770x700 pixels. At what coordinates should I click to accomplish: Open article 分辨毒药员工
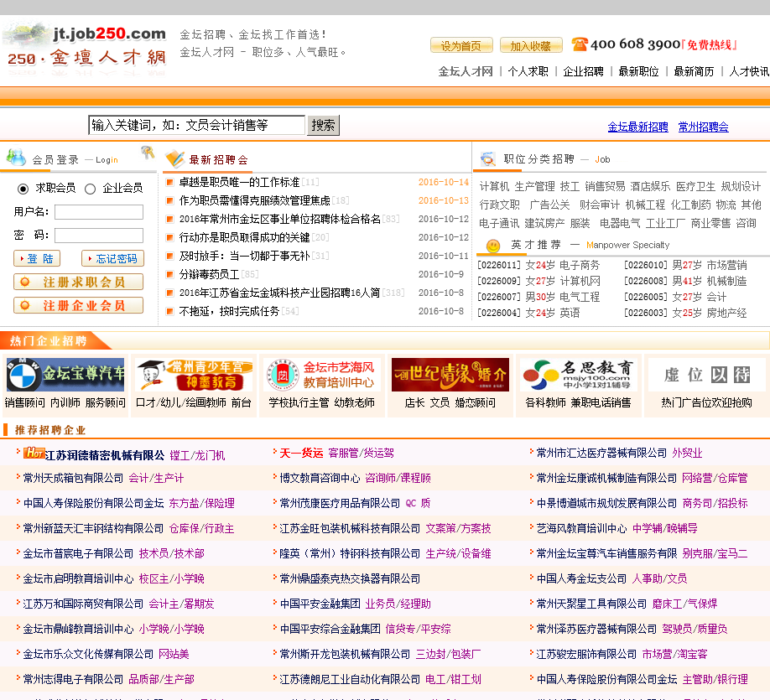click(x=209, y=274)
